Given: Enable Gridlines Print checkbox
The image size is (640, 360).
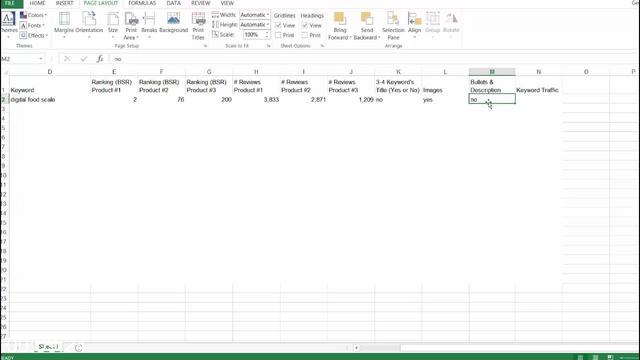Looking at the screenshot, I should coord(278,35).
